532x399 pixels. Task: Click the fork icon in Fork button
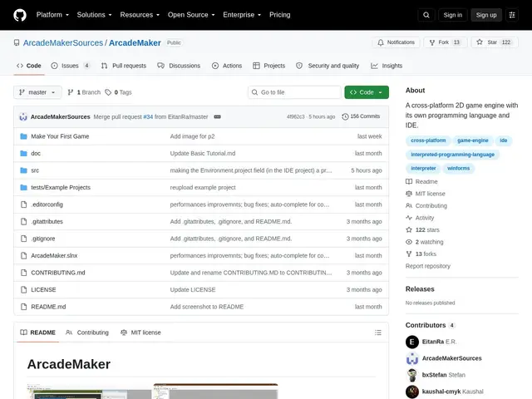pos(432,42)
